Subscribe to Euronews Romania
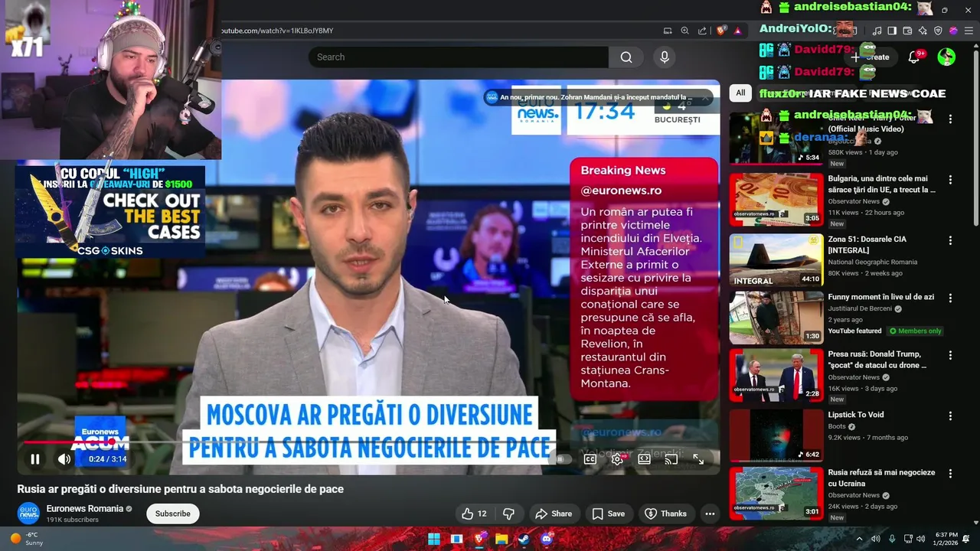Image resolution: width=980 pixels, height=551 pixels. tap(173, 514)
